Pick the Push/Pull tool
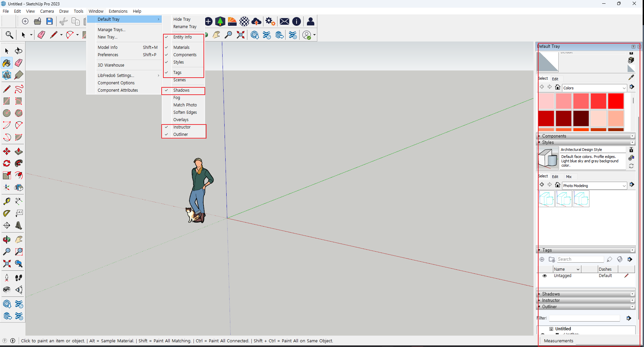The width and height of the screenshot is (644, 347). (19, 151)
